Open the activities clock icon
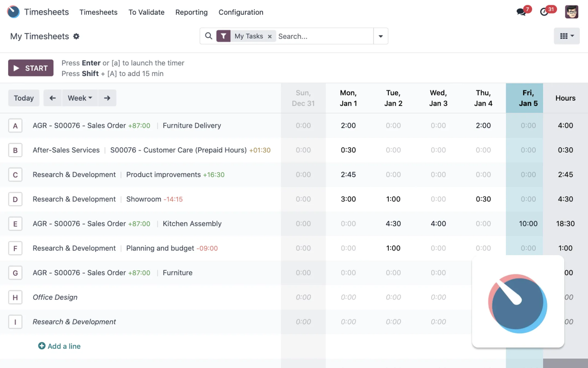 544,12
